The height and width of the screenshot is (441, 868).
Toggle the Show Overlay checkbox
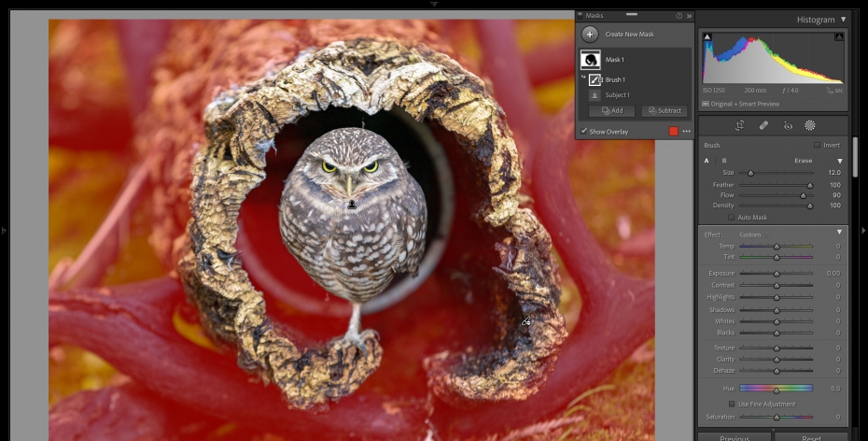[x=583, y=132]
